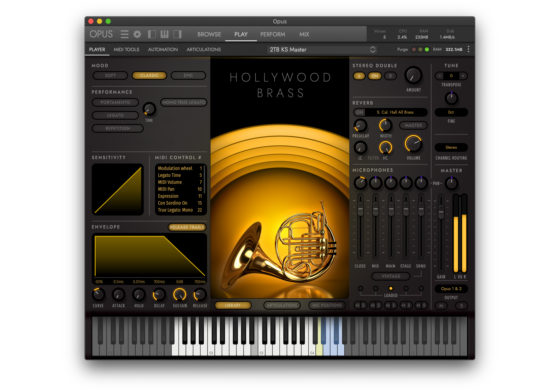Enable Repetition performance mode
Screen dimensions: 560x392
click(x=118, y=128)
